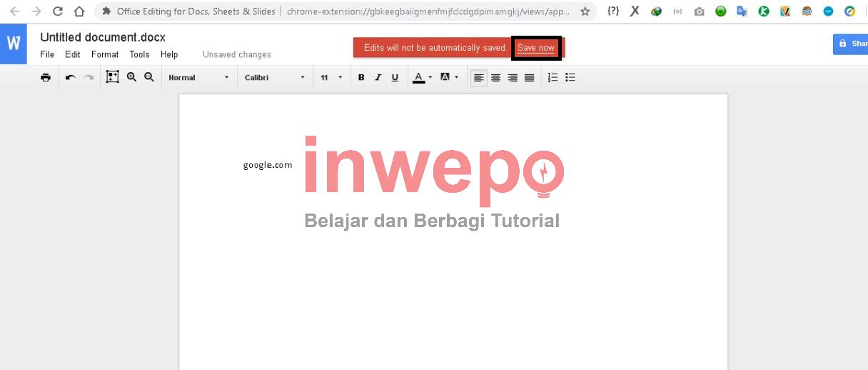Screen dimensions: 868x370
Task: Insert a numbered list
Action: [x=552, y=77]
